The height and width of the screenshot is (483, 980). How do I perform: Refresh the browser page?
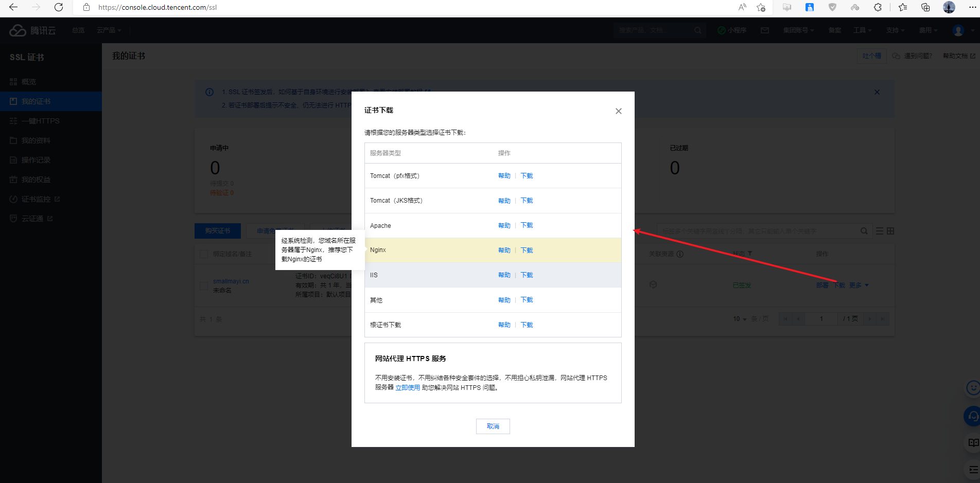59,7
